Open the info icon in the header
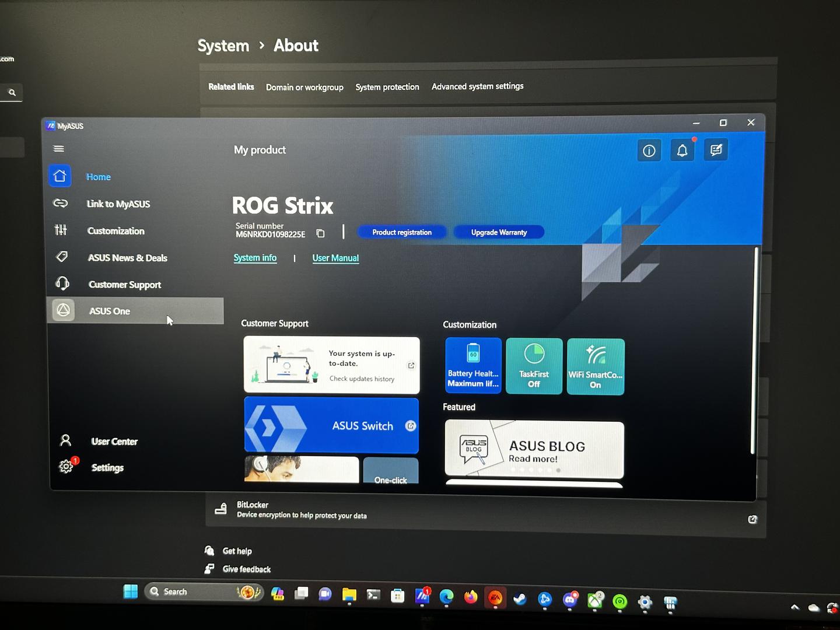840x630 pixels. [649, 150]
